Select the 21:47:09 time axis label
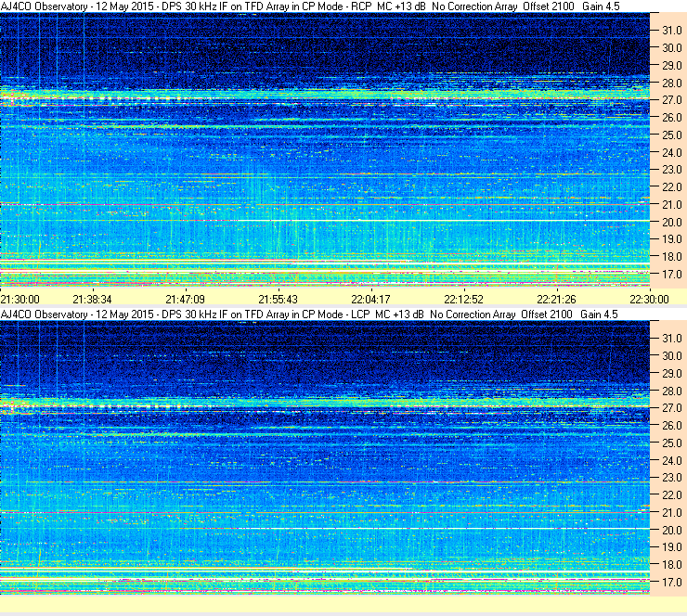 tap(185, 300)
